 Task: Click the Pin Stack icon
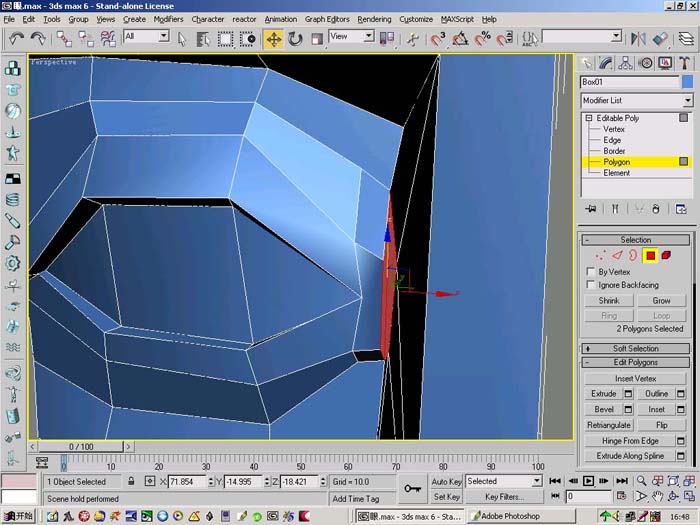click(x=591, y=209)
